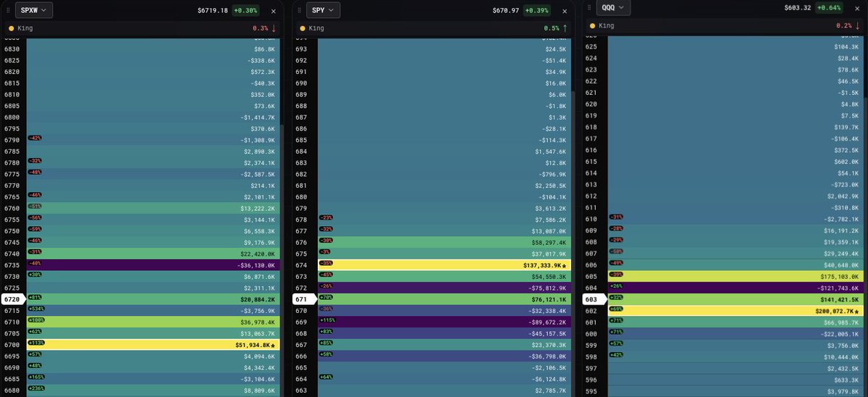
Task: Click the -$36,130.0K purple bar at SPXW 6735
Action: [153, 265]
